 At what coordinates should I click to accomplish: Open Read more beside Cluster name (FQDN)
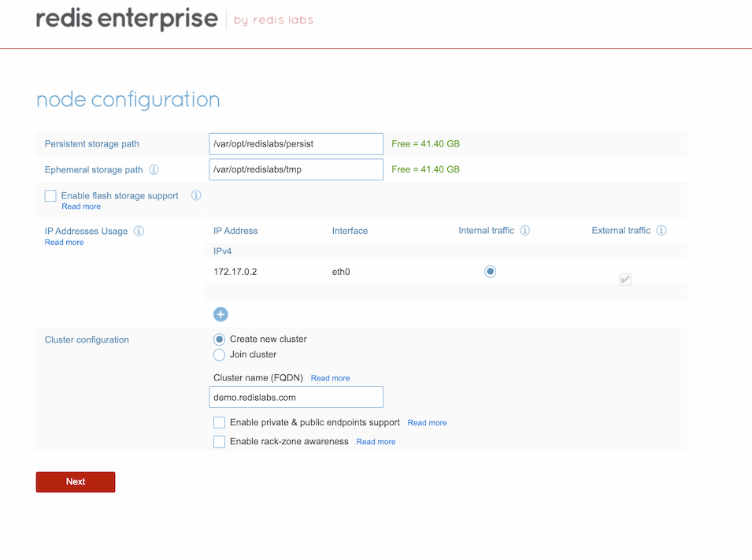click(x=331, y=378)
